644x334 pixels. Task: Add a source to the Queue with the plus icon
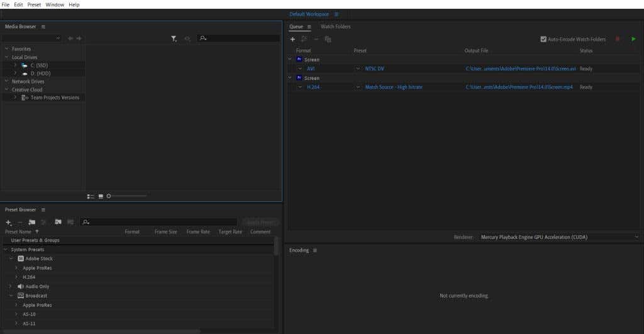pyautogui.click(x=292, y=40)
